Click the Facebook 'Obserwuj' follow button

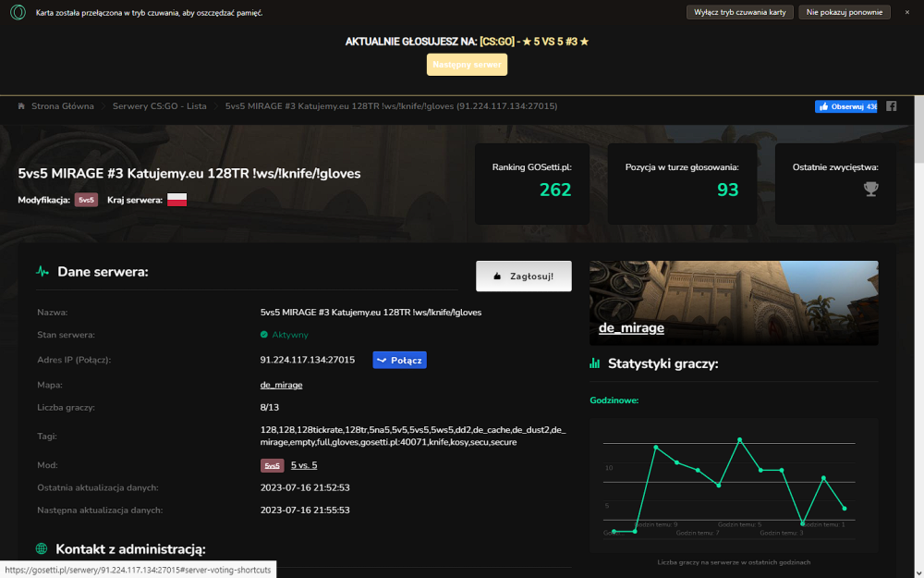[x=845, y=106]
